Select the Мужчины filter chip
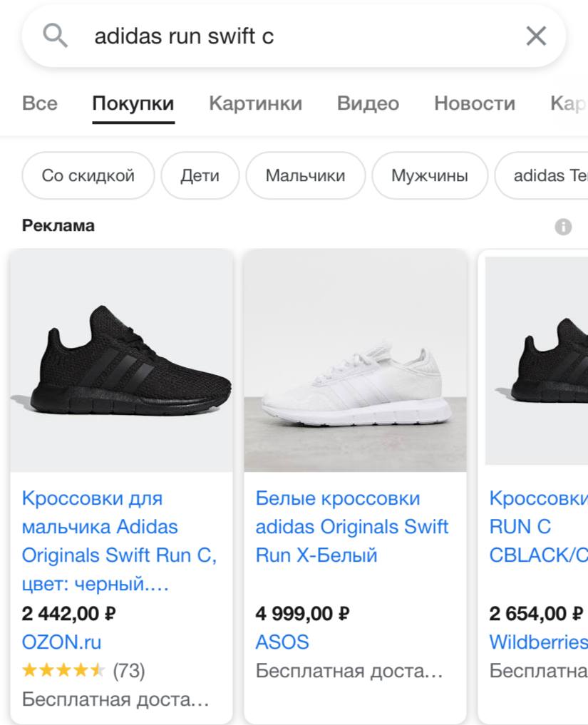The height and width of the screenshot is (725, 588). click(430, 175)
